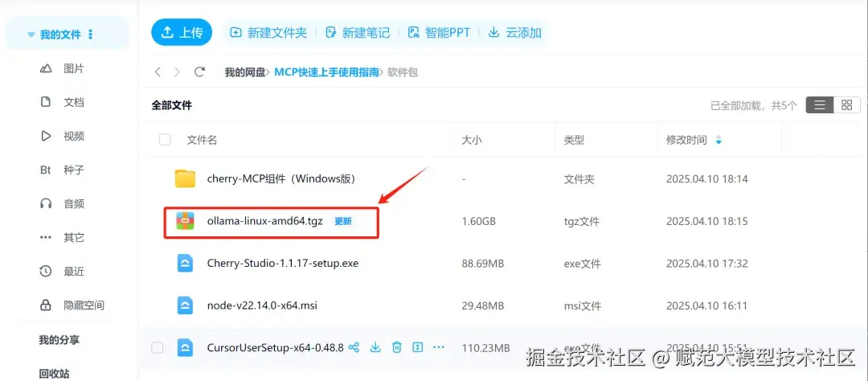Image resolution: width=868 pixels, height=381 pixels.
Task: Open cherry-MCP组件 folder icon
Action: [x=186, y=179]
